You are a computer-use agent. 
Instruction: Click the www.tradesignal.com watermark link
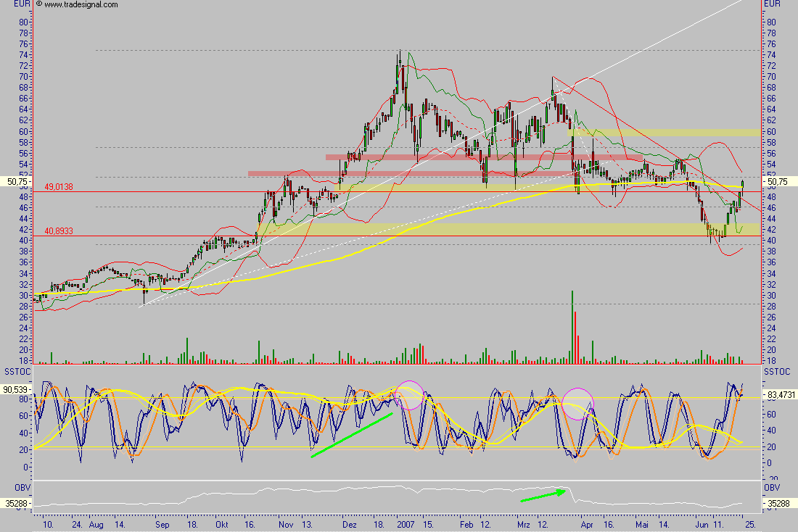tap(81, 5)
